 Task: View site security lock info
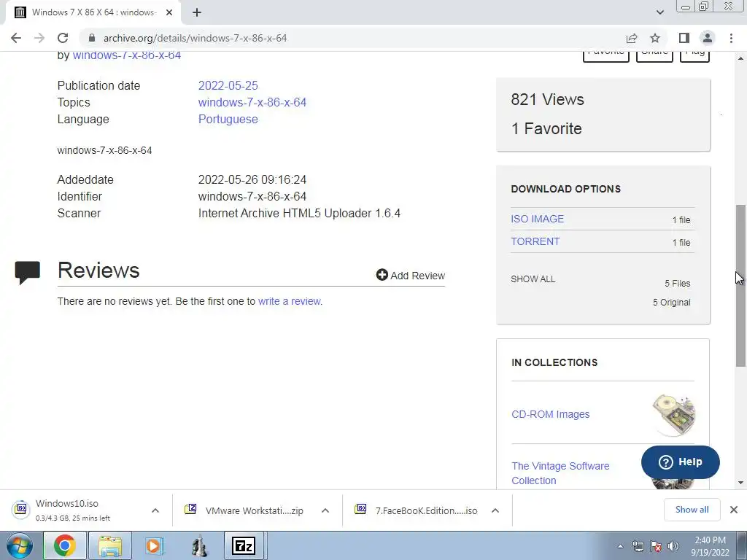pos(92,38)
